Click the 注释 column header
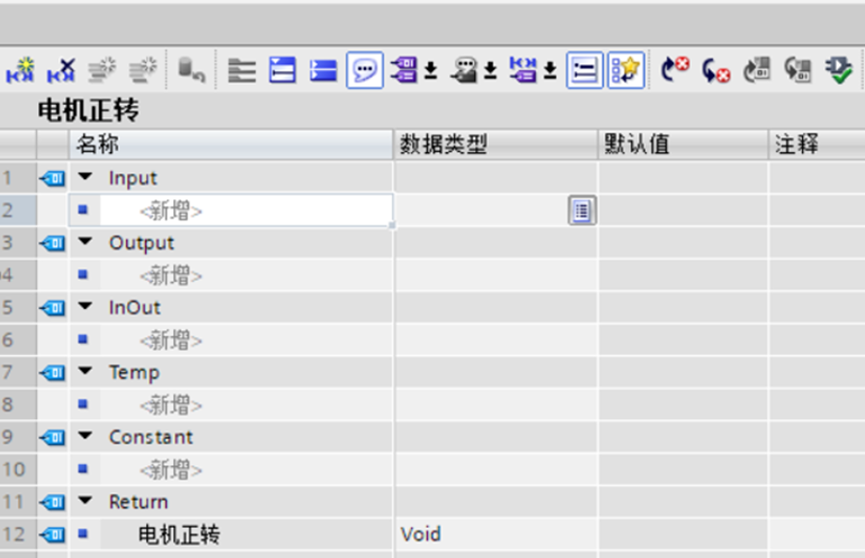Image resolution: width=865 pixels, height=558 pixels. pos(817,145)
